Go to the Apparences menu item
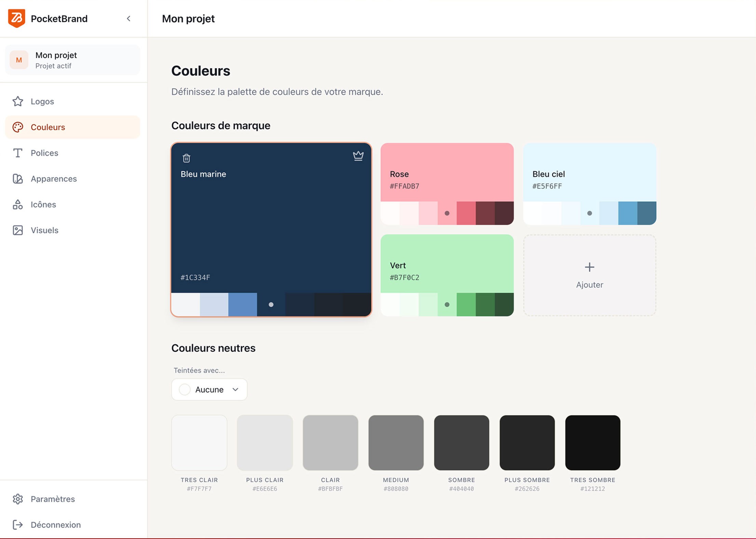The image size is (756, 539). (x=53, y=178)
